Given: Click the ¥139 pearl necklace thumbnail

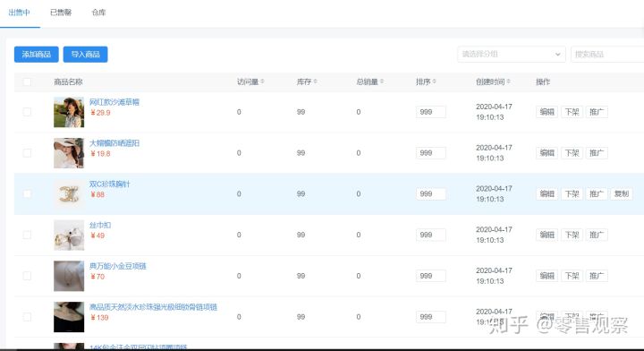Looking at the screenshot, I should [x=69, y=317].
